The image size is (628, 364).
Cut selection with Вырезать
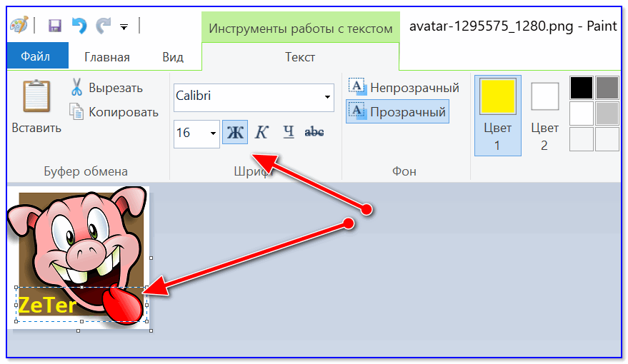[107, 87]
